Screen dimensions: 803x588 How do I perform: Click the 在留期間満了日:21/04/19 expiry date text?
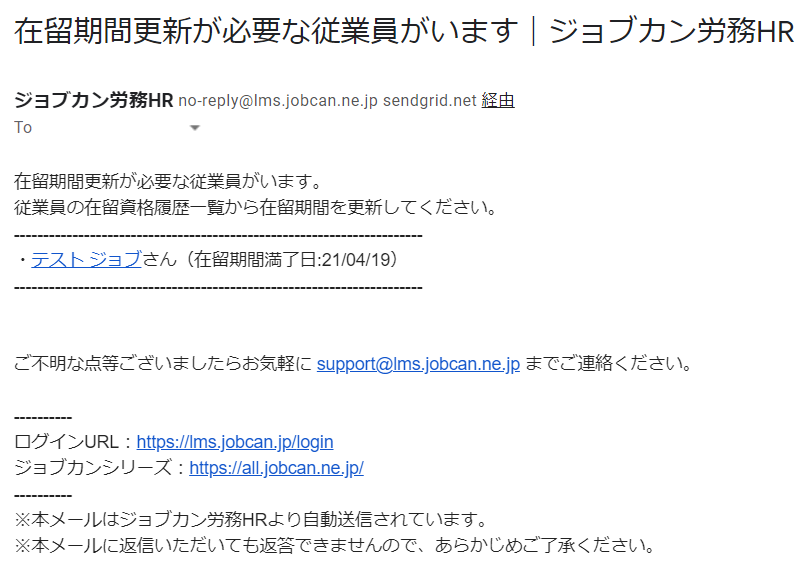(x=291, y=260)
